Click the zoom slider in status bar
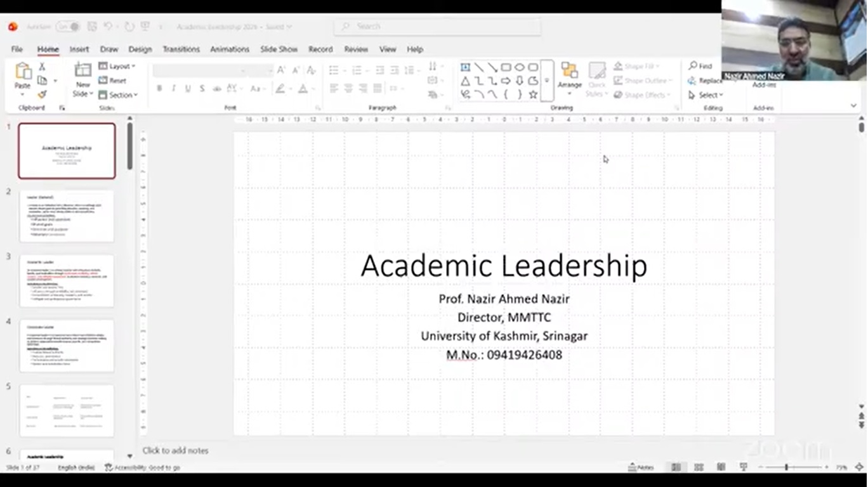868x487 pixels. point(786,467)
